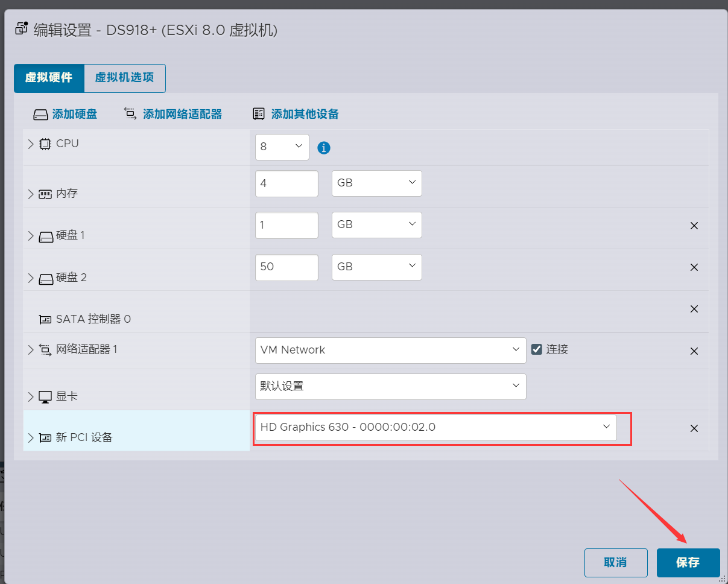
Task: Click the 网络适配器 1 icon
Action: (x=45, y=349)
